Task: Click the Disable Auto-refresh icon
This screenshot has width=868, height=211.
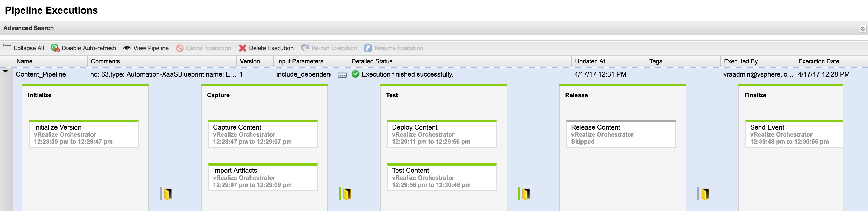Action: point(55,48)
